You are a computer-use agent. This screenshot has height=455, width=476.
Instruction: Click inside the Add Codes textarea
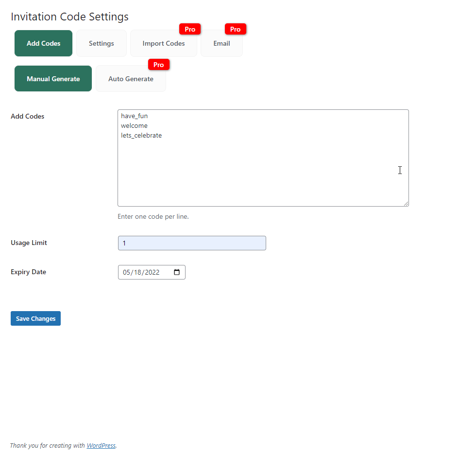click(263, 158)
